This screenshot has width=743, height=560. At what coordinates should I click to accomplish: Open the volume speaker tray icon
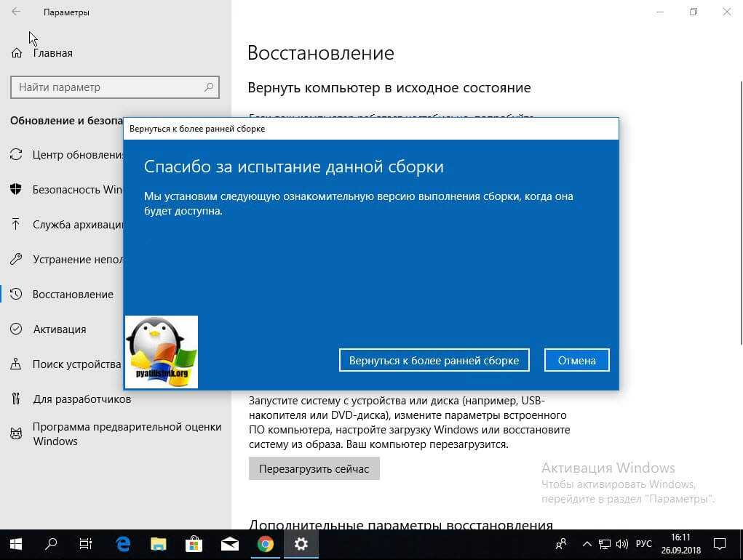622,543
